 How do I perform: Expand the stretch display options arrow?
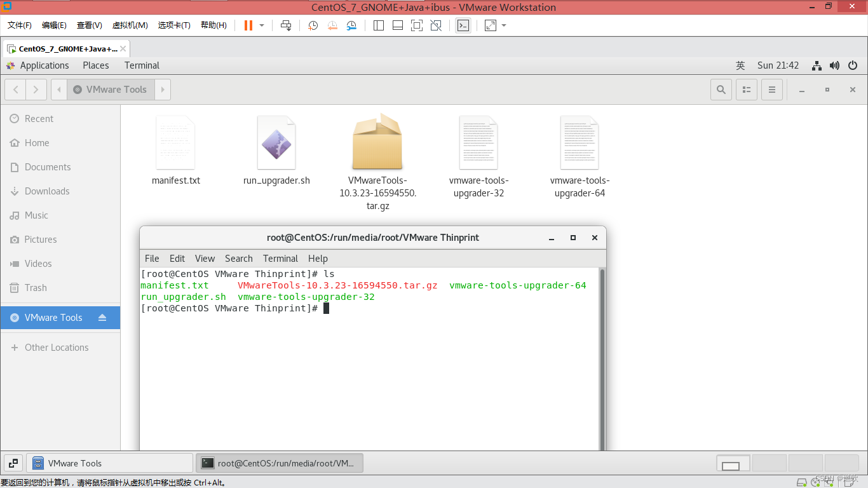point(504,25)
